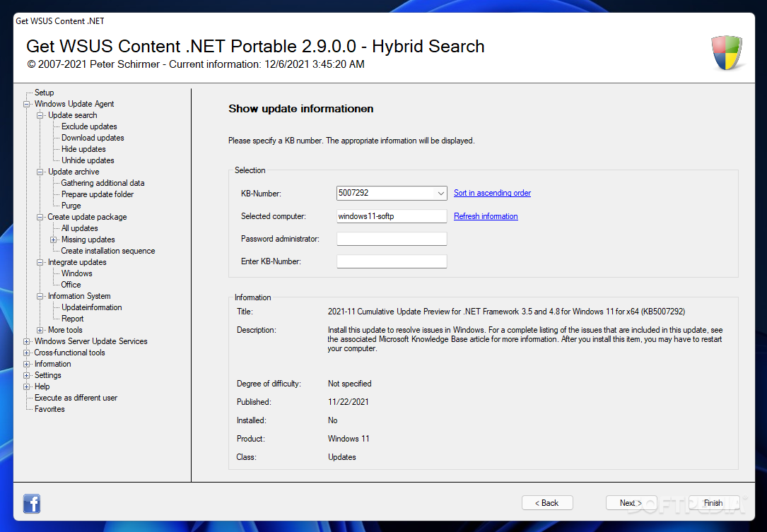
Task: Select Create update package label
Action: pos(87,217)
